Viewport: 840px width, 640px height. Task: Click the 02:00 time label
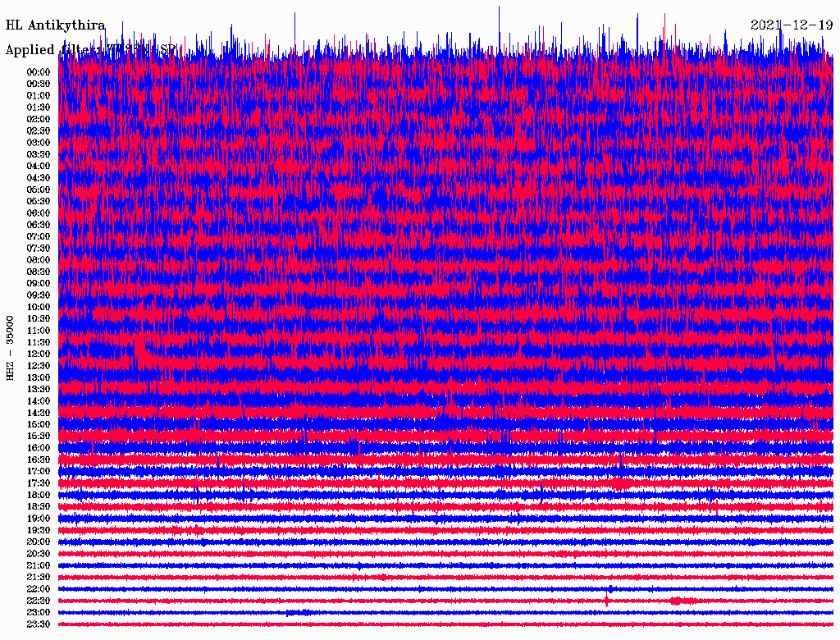(39, 120)
